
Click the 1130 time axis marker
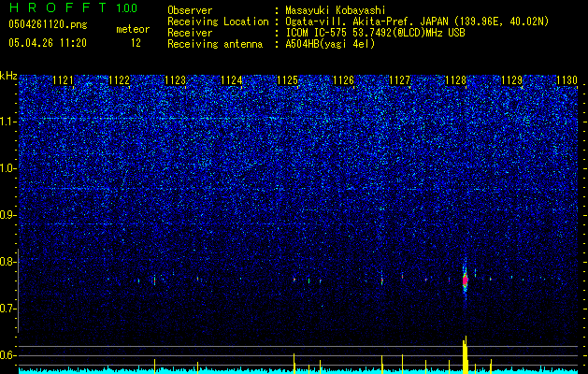(567, 80)
